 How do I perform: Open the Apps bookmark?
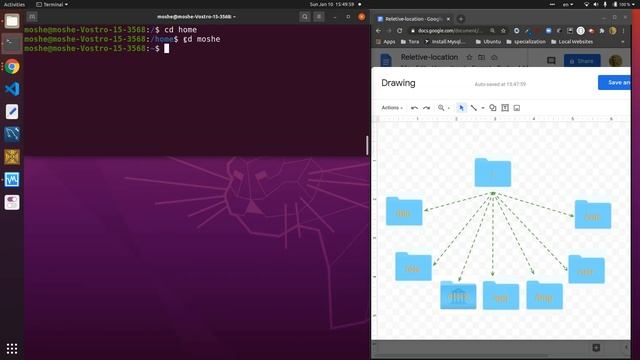(386, 42)
